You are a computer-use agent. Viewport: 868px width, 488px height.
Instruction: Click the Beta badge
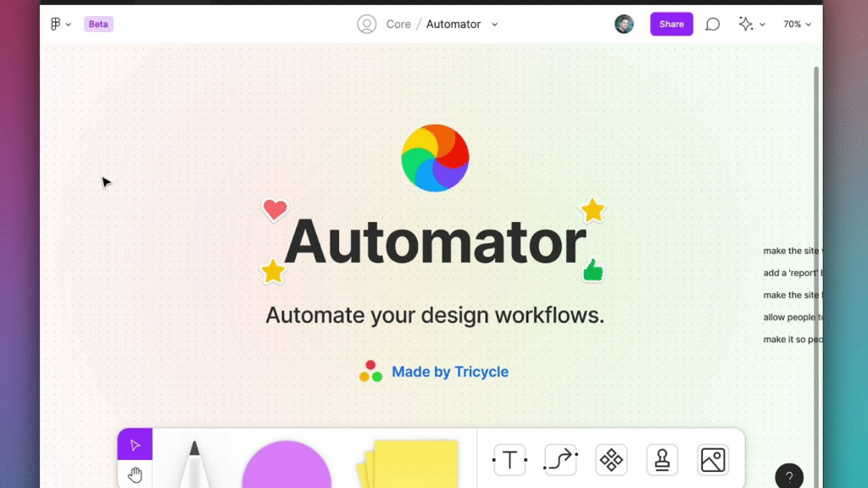(x=98, y=24)
